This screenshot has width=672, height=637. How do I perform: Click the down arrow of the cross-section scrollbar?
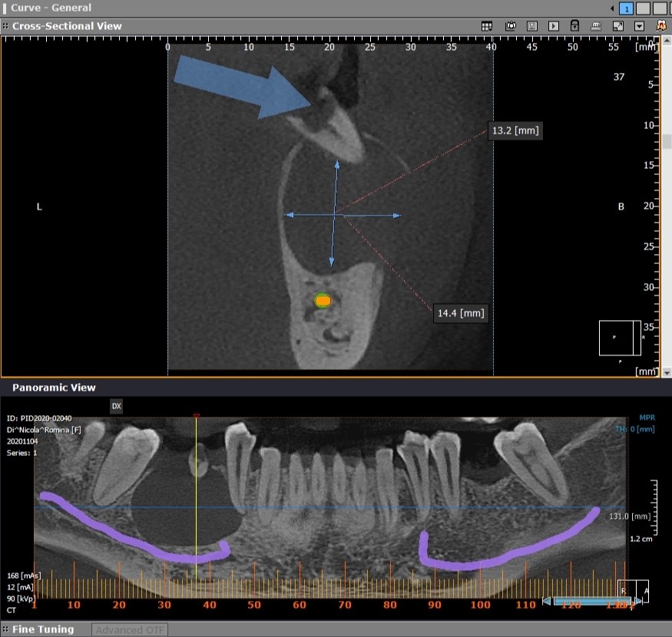click(x=667, y=373)
